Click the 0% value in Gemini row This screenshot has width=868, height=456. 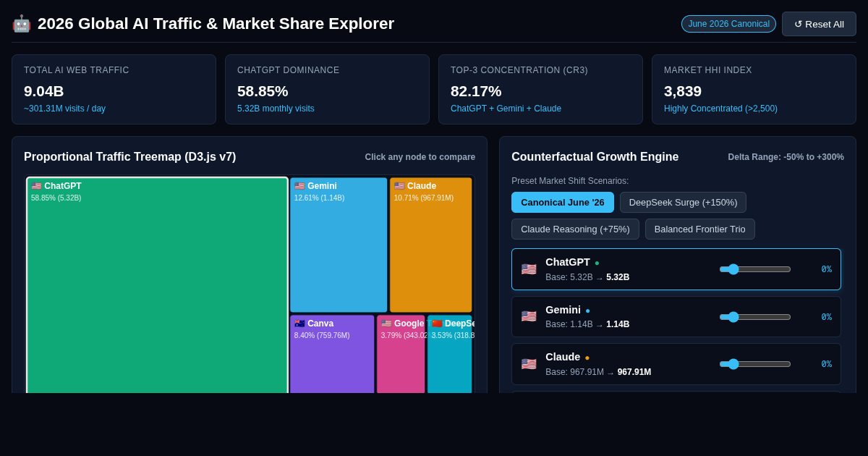click(826, 317)
